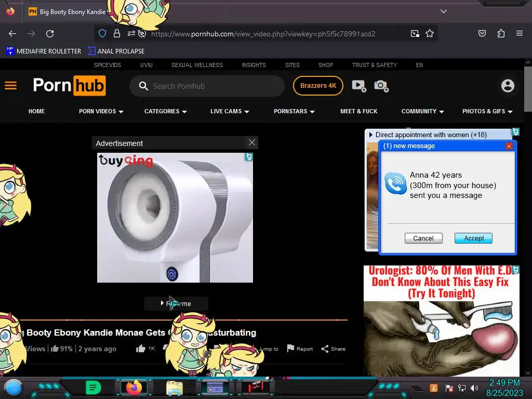Click the browser URL address field

(263, 34)
